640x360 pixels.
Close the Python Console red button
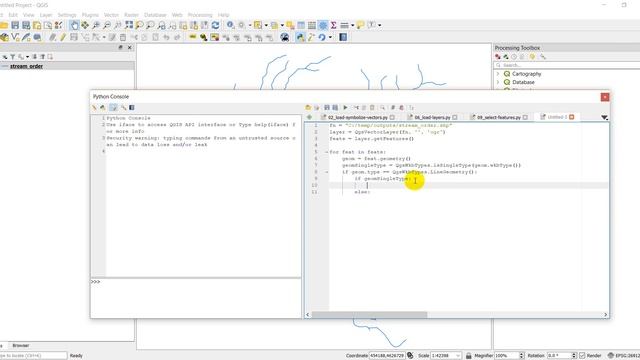click(605, 97)
